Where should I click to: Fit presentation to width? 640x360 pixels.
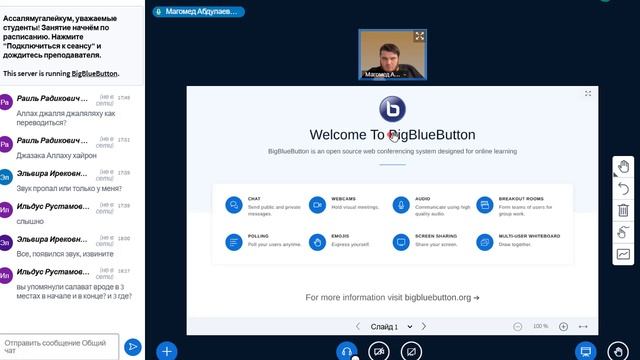pos(583,327)
